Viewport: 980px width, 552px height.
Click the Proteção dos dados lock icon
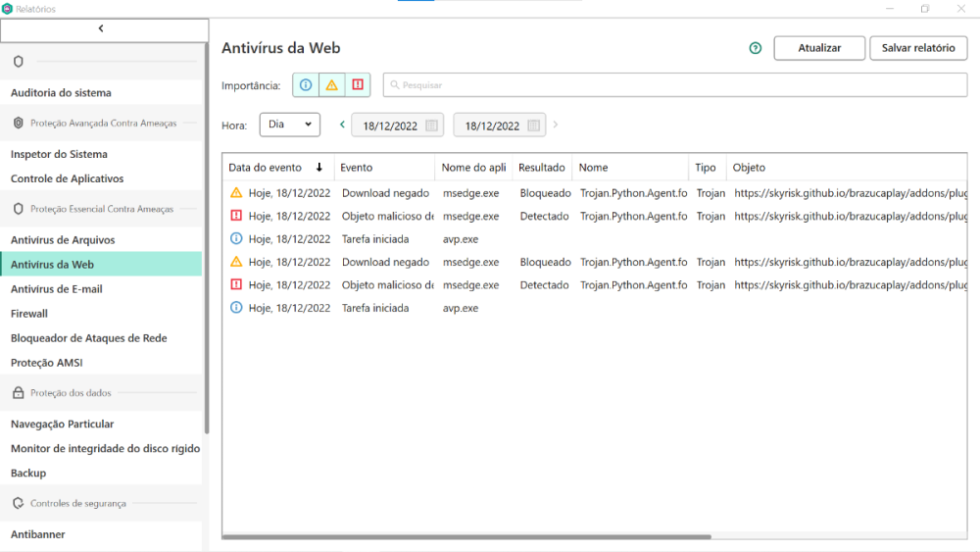(x=18, y=392)
